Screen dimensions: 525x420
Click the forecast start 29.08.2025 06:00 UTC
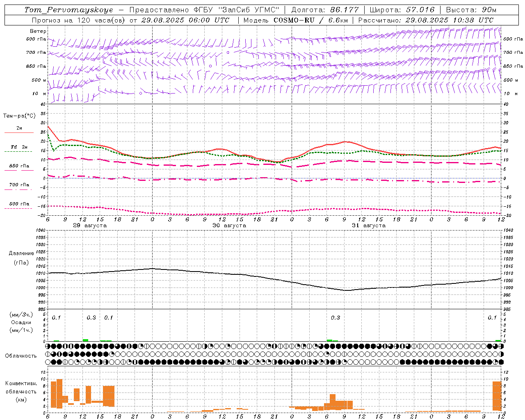pos(185,20)
